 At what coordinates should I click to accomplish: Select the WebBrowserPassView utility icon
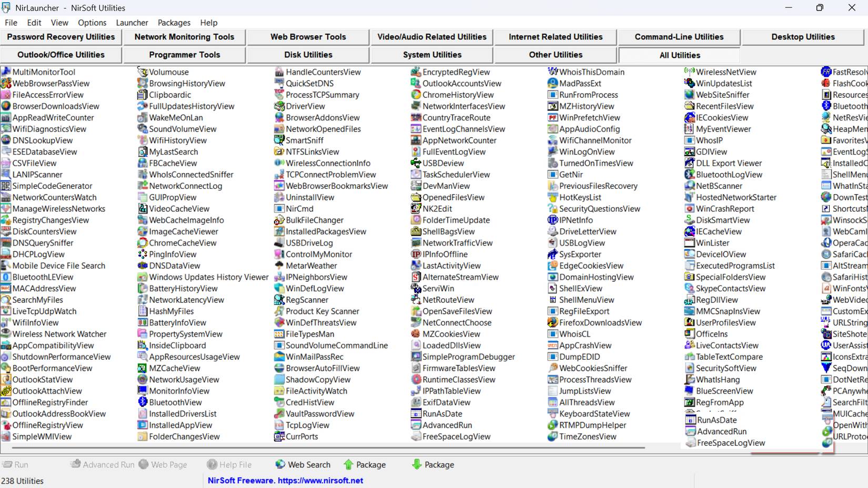pyautogui.click(x=6, y=84)
